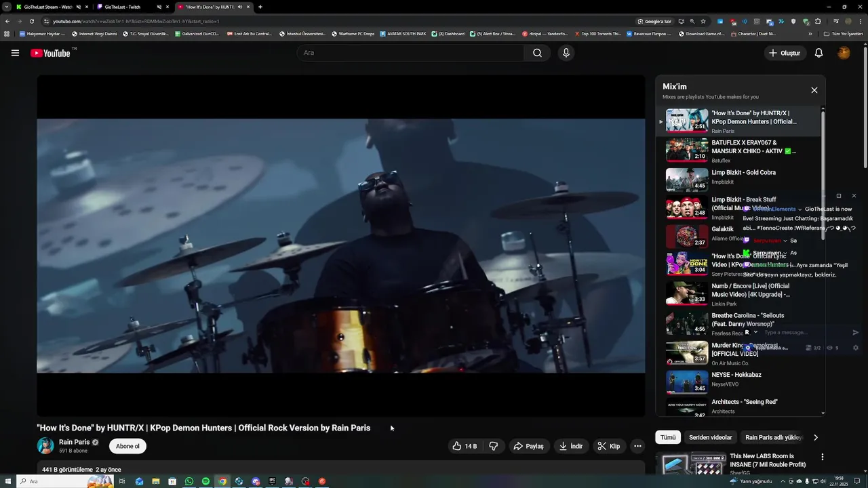Click the chat overlay Type a message field
This screenshot has width=868, height=488.
click(804, 332)
